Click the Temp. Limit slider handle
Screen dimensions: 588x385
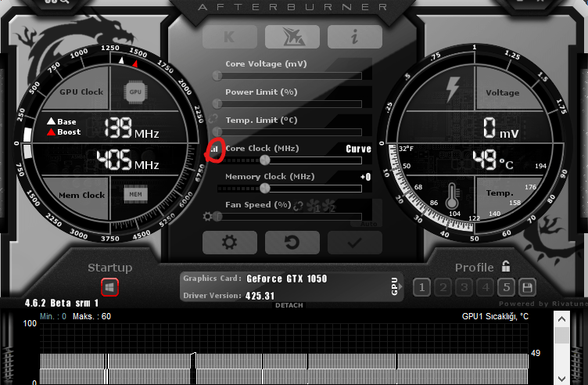(x=217, y=132)
